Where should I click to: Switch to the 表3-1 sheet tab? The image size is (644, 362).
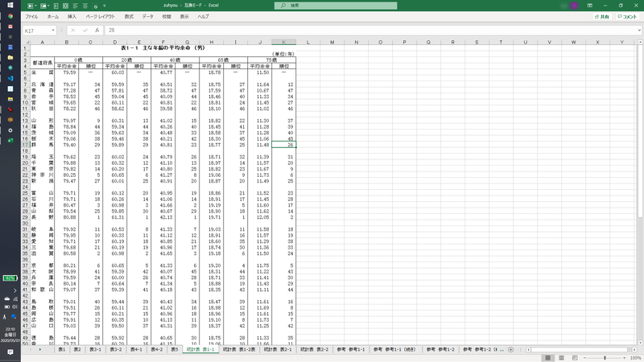95,350
